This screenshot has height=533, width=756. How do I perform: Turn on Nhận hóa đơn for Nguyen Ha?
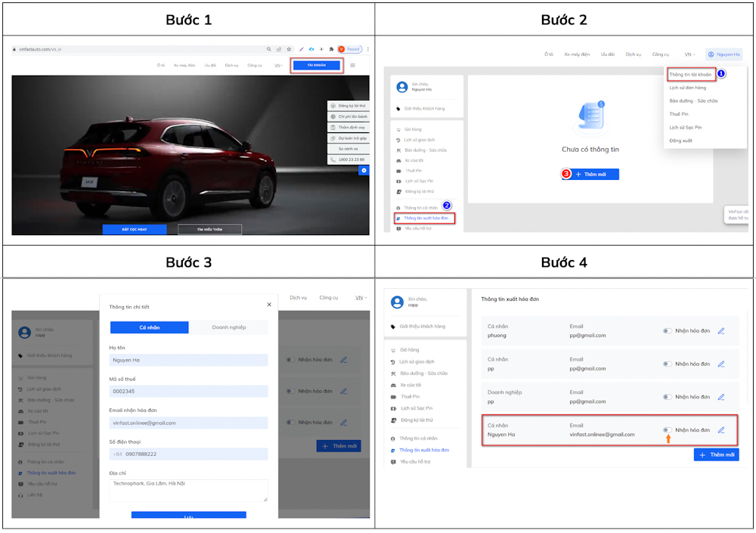(667, 430)
